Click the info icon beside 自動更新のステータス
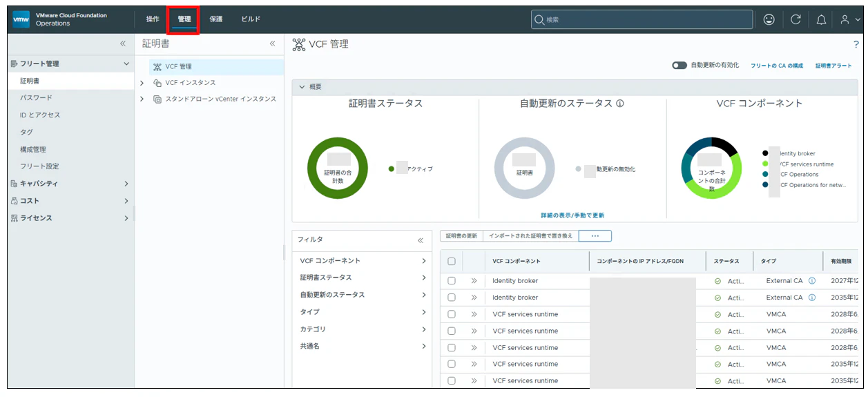 [619, 104]
